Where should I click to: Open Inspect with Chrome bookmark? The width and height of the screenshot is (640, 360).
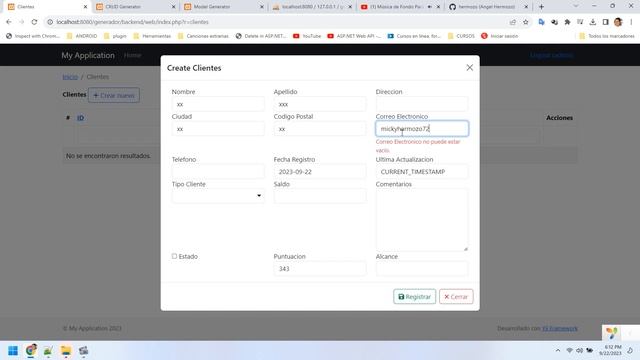[33, 36]
